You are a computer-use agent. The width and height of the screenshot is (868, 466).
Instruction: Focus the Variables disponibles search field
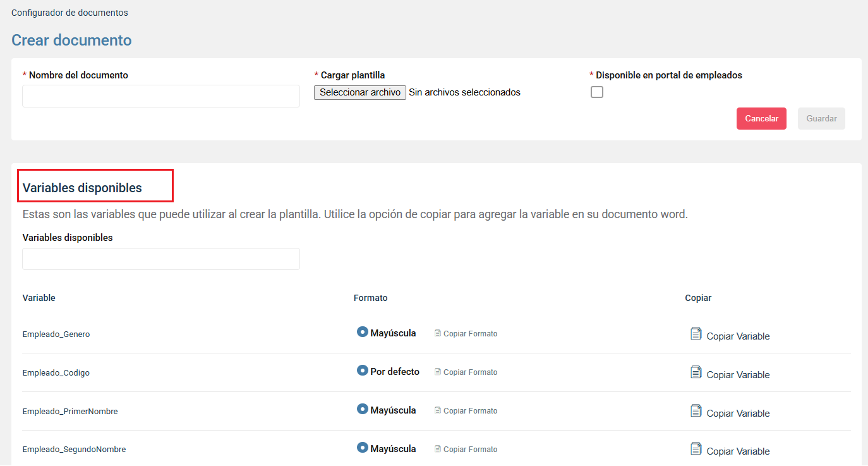point(161,259)
